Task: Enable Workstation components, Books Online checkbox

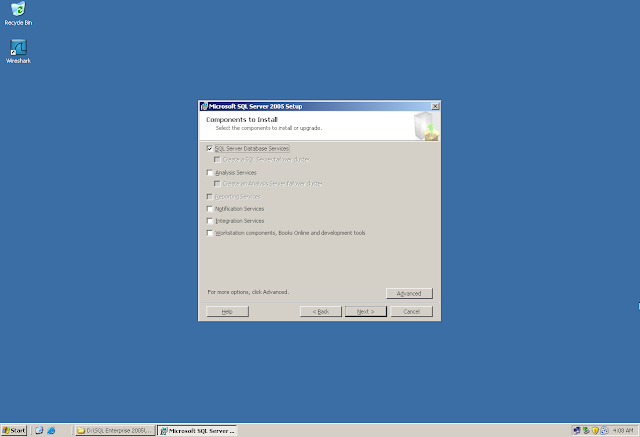Action: tap(210, 233)
